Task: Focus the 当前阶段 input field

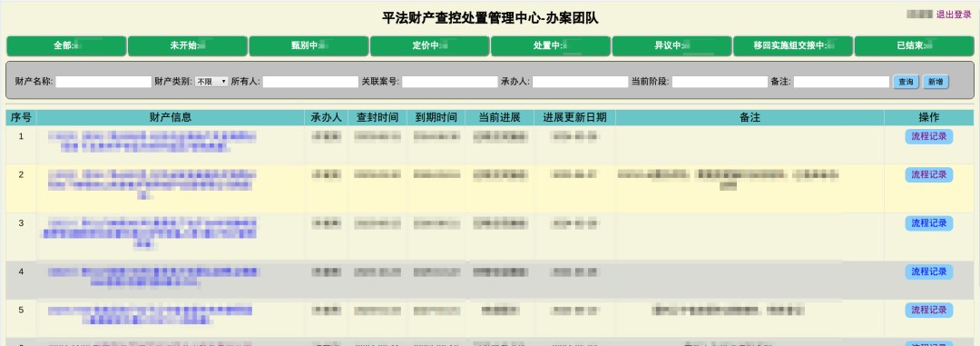Action: point(720,82)
